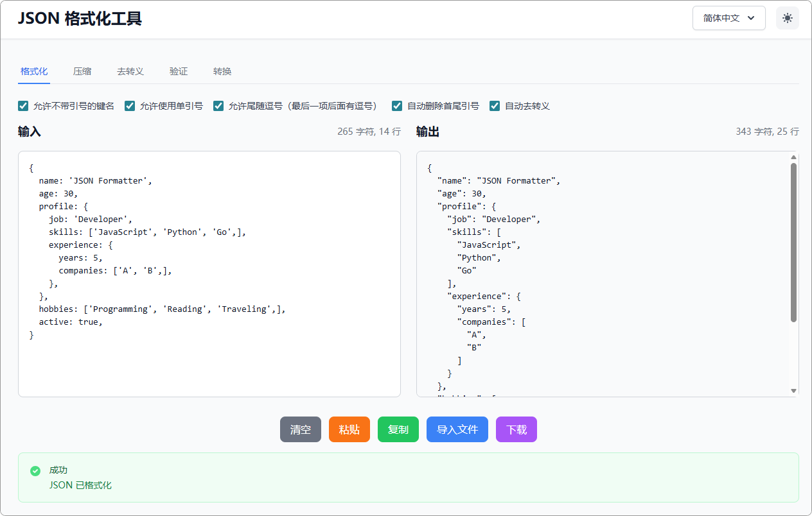Select the 验证 tab
This screenshot has height=516, width=812.
[179, 71]
